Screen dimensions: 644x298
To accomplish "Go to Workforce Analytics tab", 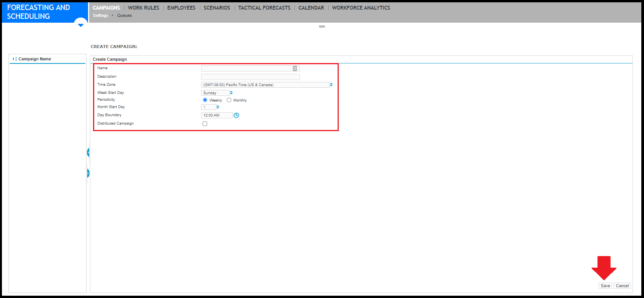I will pyautogui.click(x=361, y=8).
